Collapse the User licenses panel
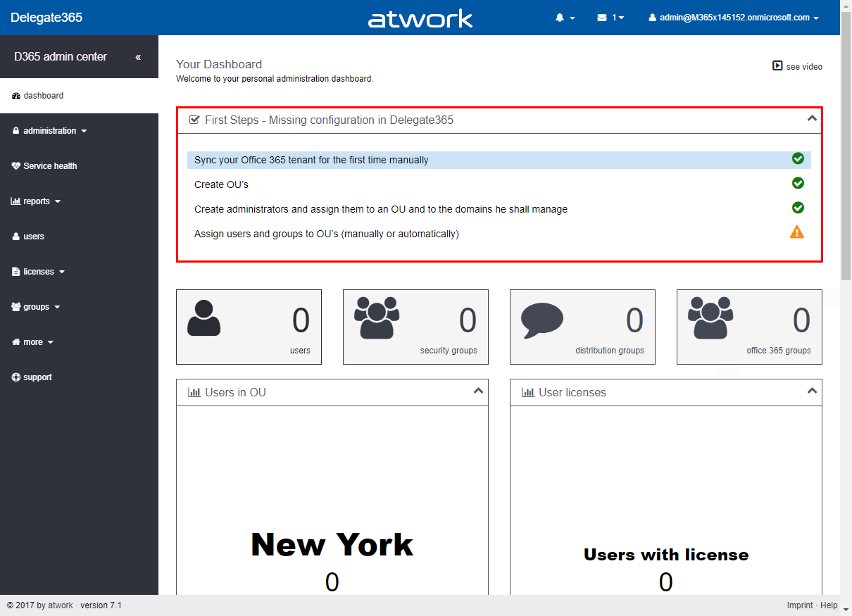852x616 pixels. click(812, 391)
